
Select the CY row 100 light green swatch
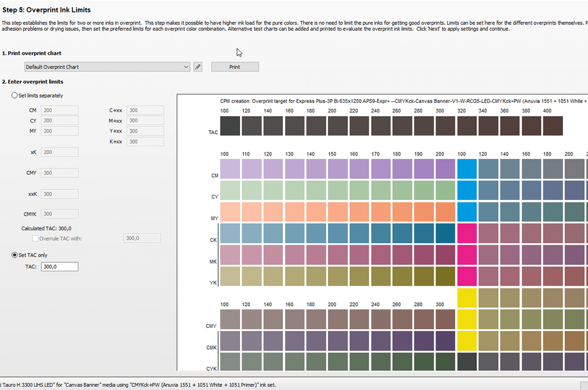[230, 190]
